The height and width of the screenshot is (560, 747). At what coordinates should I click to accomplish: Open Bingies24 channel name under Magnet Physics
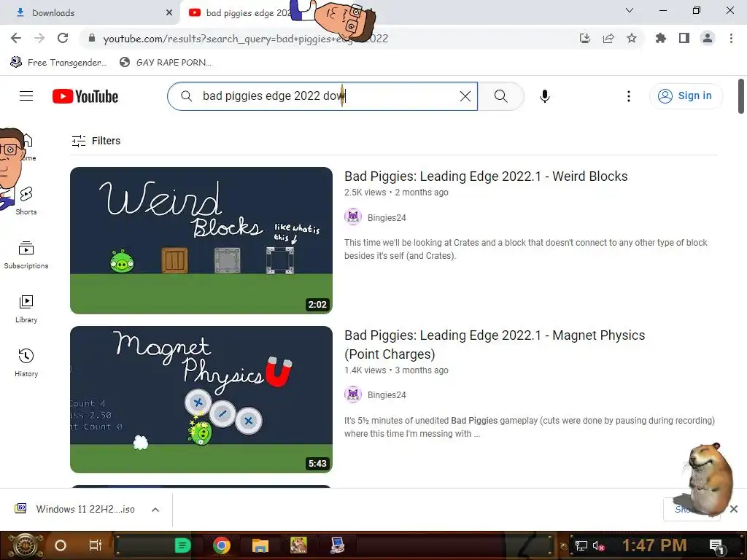click(x=387, y=394)
